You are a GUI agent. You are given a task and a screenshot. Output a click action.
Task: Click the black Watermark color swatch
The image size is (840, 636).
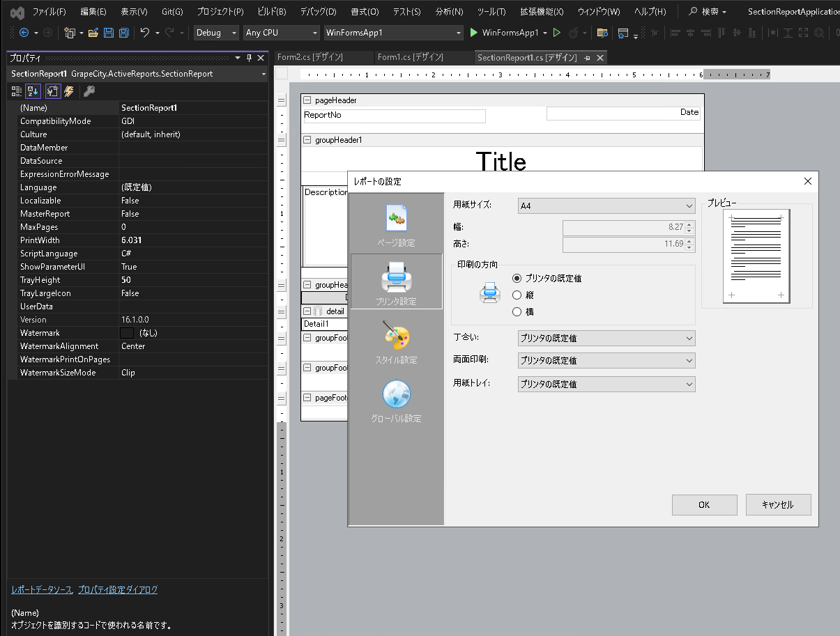point(126,333)
